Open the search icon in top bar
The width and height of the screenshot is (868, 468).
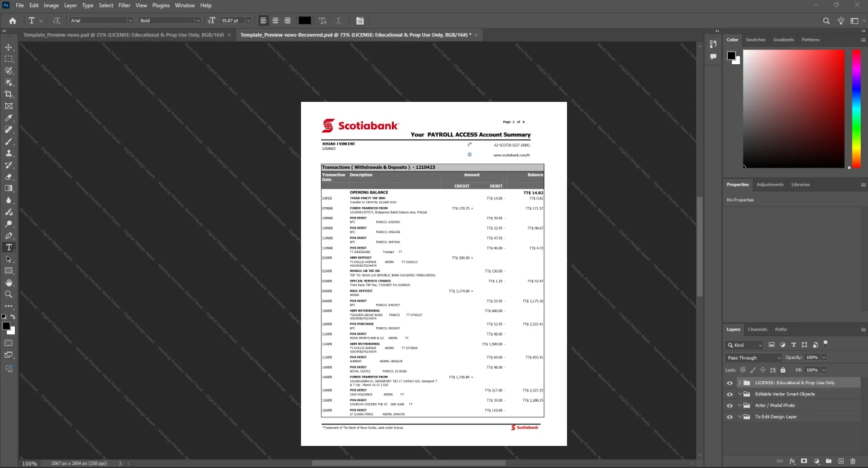[826, 21]
